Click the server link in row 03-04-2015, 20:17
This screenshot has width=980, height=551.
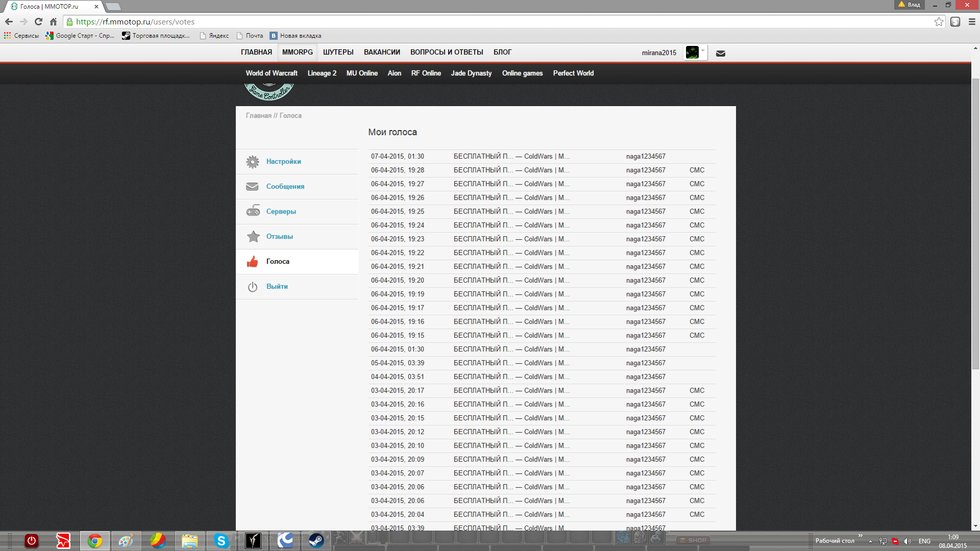(x=511, y=390)
